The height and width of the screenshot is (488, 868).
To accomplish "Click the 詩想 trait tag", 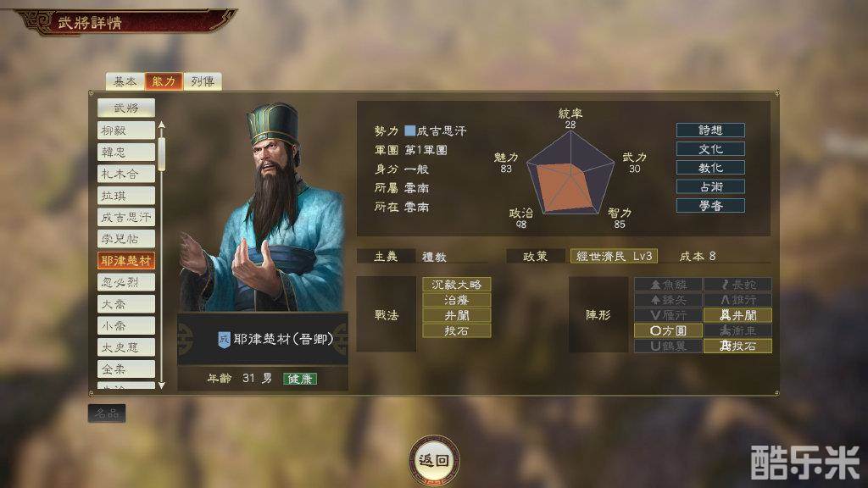I will [x=710, y=130].
